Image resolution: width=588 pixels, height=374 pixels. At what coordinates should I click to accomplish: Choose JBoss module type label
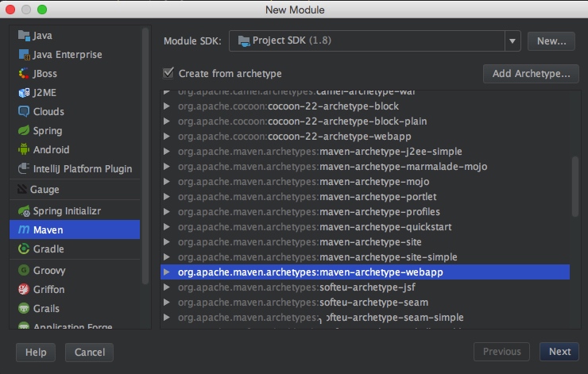45,74
